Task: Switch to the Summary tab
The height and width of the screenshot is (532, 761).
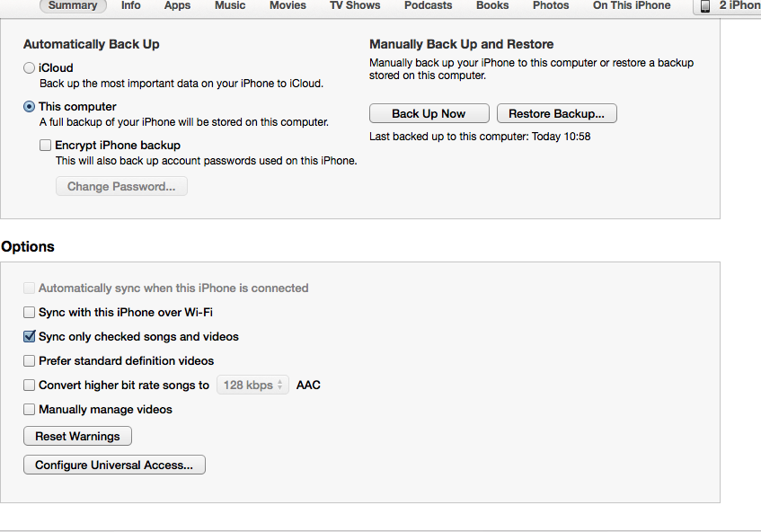Action: [73, 6]
